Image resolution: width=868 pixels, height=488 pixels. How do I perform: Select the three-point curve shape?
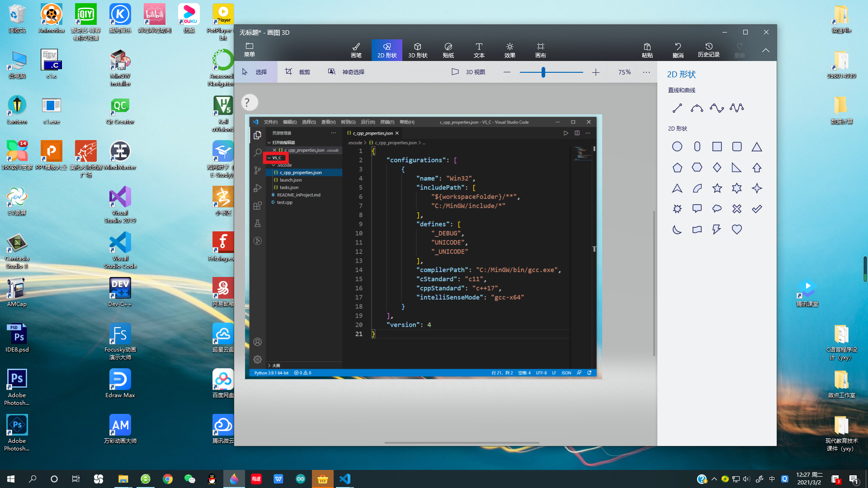click(717, 108)
